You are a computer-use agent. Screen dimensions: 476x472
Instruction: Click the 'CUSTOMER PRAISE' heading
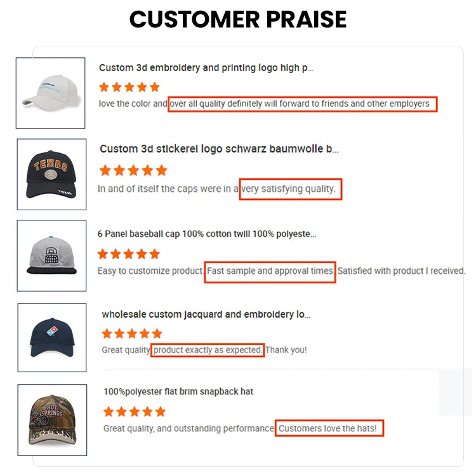click(238, 20)
